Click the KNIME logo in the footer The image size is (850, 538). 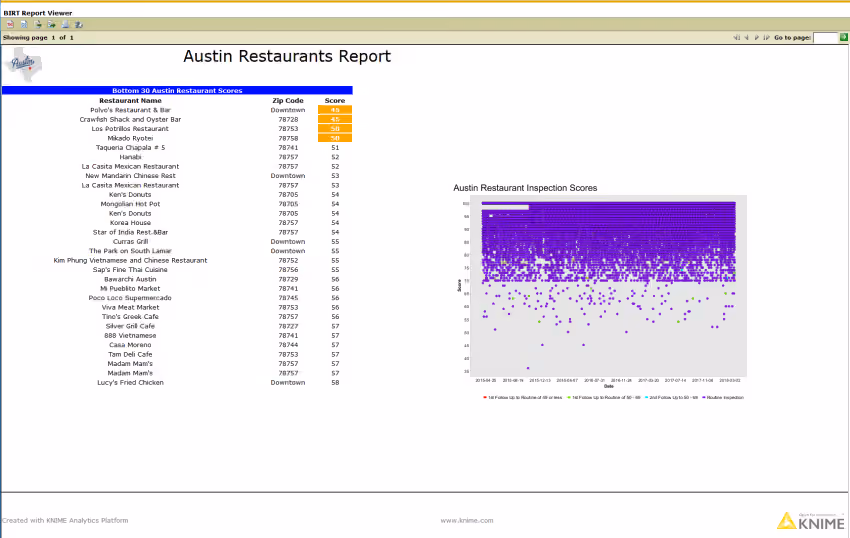[x=811, y=521]
